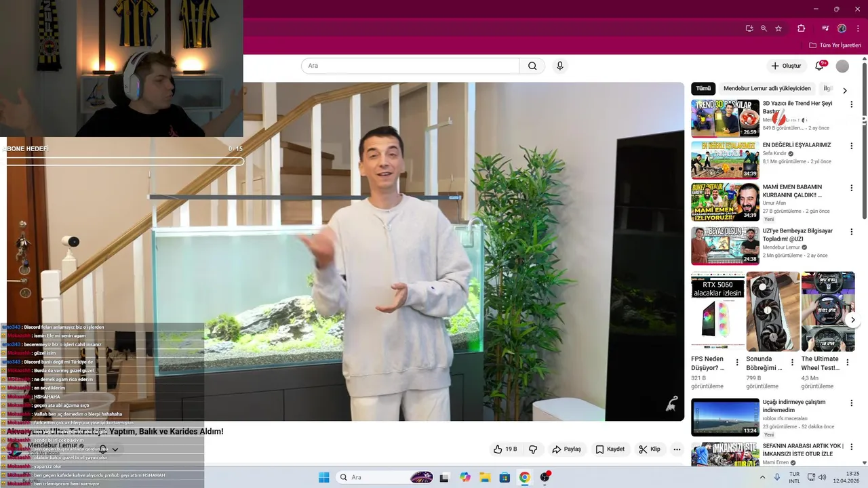Click the Paylaş share button
This screenshot has height=488, width=868.
click(x=566, y=449)
